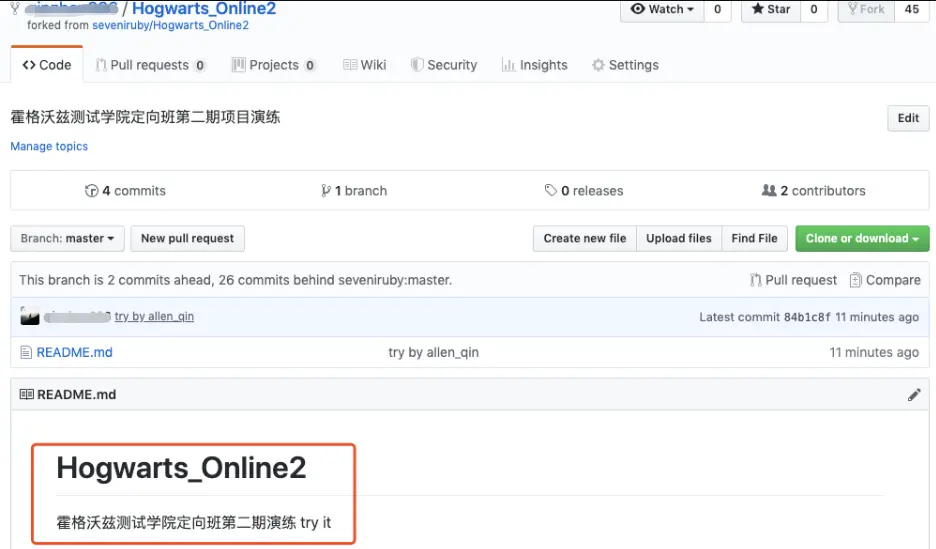936x549 pixels.
Task: Click '11 minutes ago' in README.md row
Action: coord(874,353)
